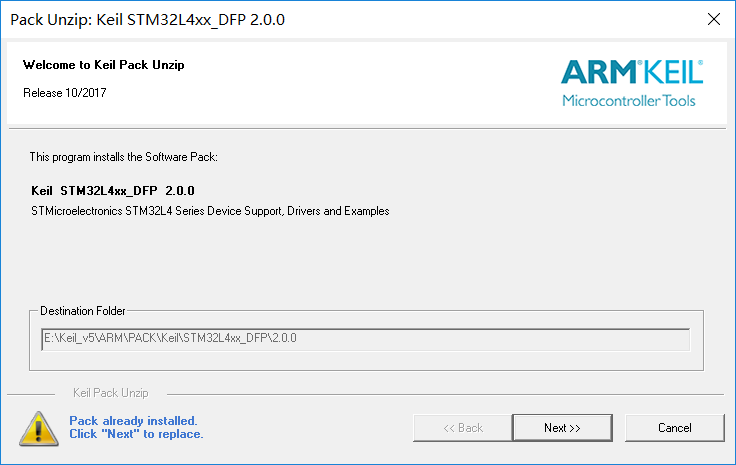Click the 'Destination Folder' group label
Viewport: 736px width, 465px height.
(x=83, y=311)
